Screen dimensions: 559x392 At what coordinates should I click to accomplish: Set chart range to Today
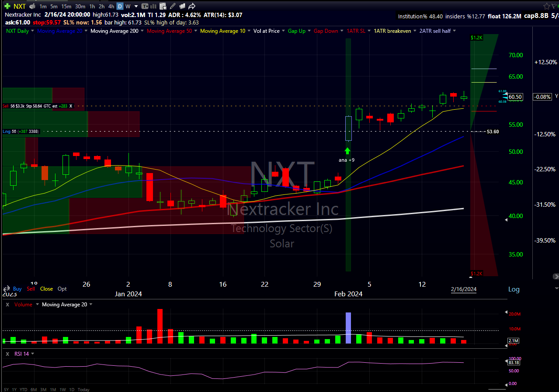tap(83, 389)
